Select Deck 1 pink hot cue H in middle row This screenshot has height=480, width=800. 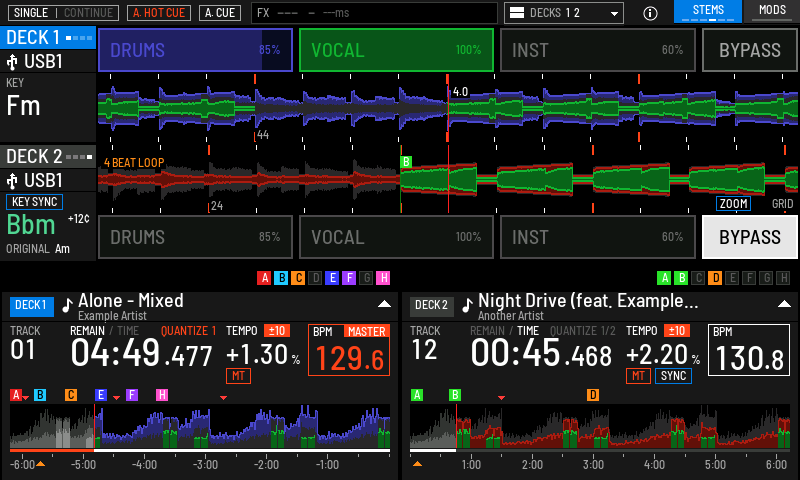[x=383, y=278]
